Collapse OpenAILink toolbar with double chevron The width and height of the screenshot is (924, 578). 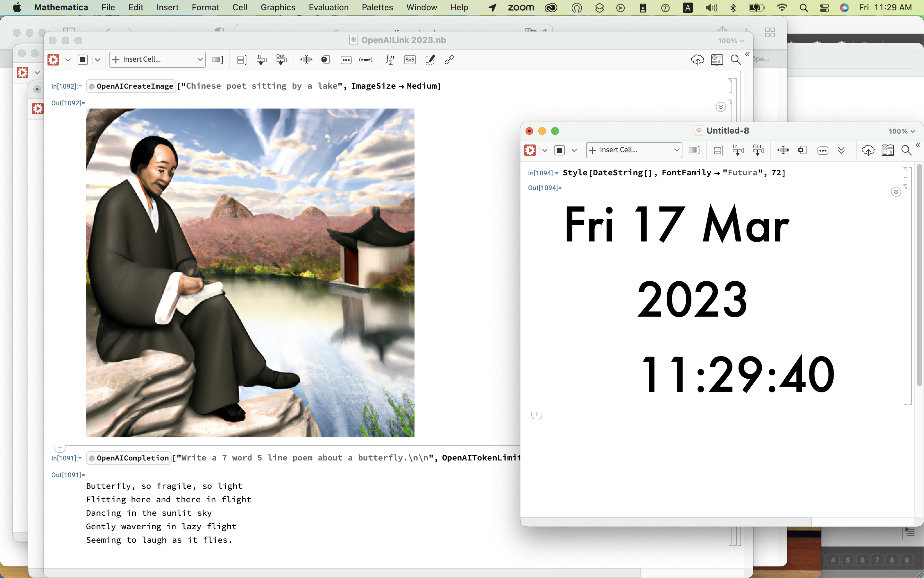pyautogui.click(x=747, y=54)
